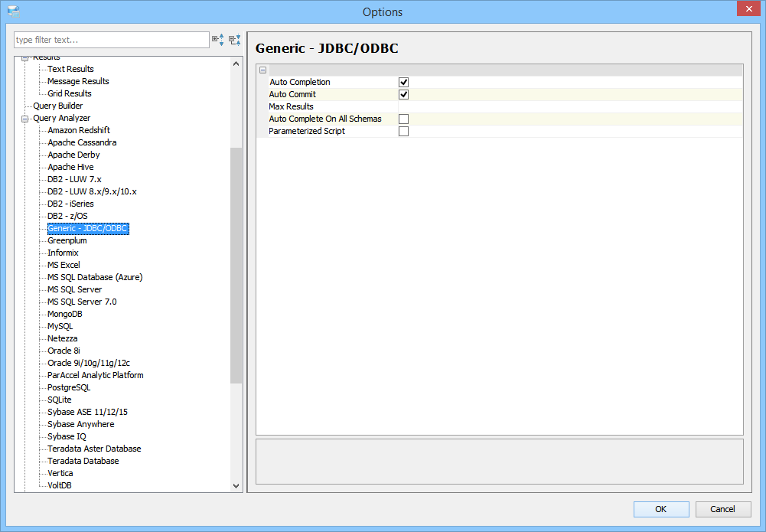Screen dimensions: 766x532
Task: Select MongoDB in the tree
Action: click(64, 314)
